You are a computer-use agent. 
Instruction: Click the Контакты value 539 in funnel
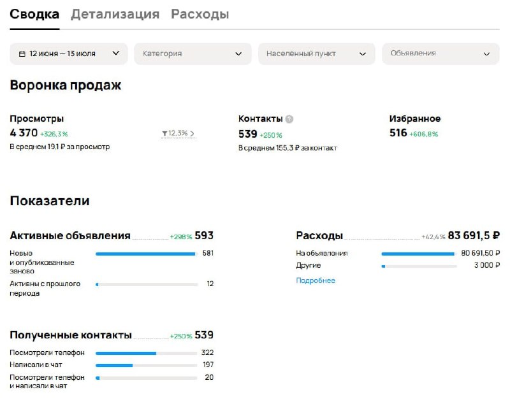pyautogui.click(x=248, y=134)
